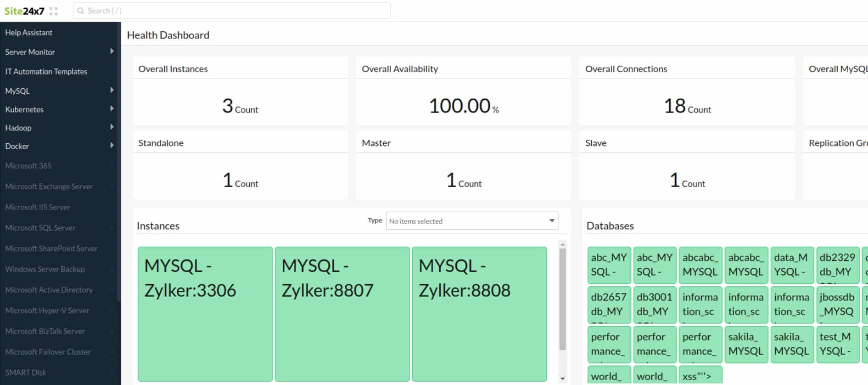
Task: Open MYSQL - Zylker:8808 instance tile
Action: (x=479, y=314)
